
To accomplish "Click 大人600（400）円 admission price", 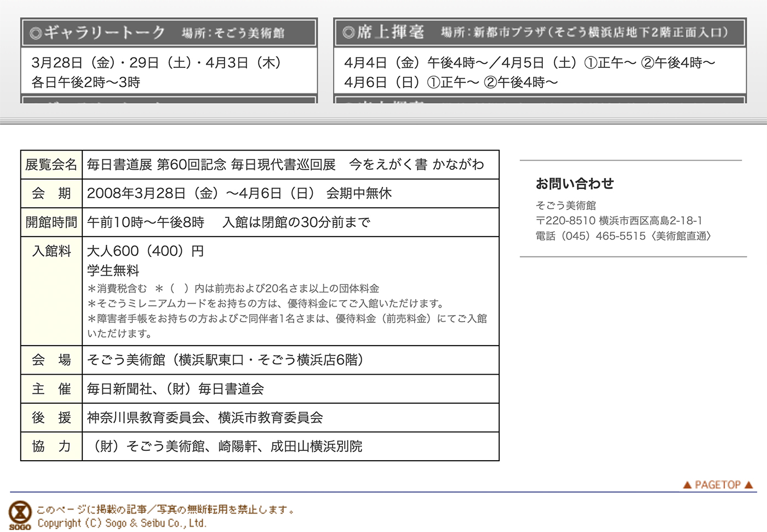I will pos(145,251).
